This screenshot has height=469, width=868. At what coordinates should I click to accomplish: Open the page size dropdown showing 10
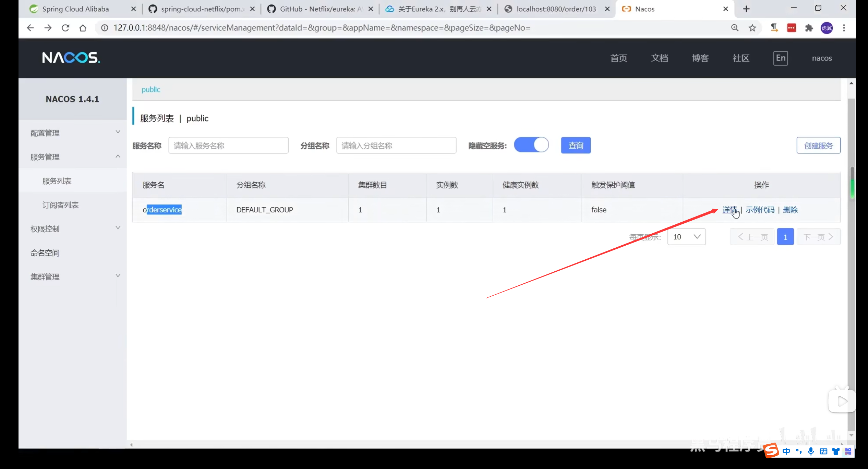(x=686, y=237)
